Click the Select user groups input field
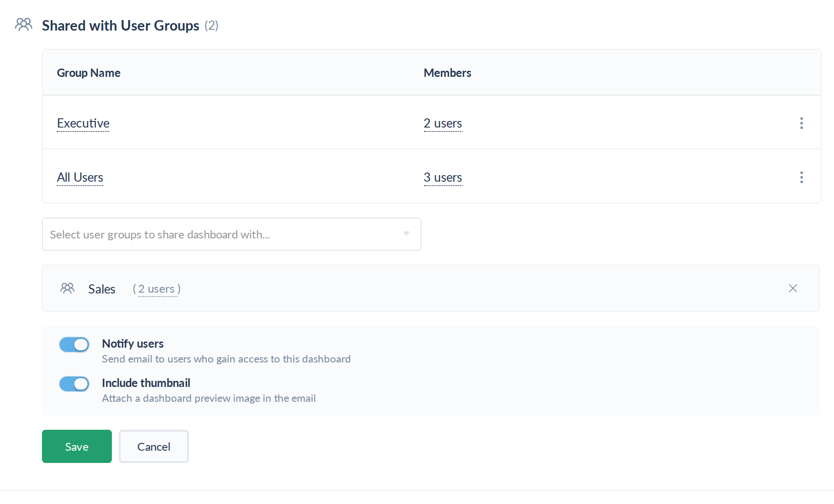Screen dimensions: 834x504 click(x=232, y=234)
